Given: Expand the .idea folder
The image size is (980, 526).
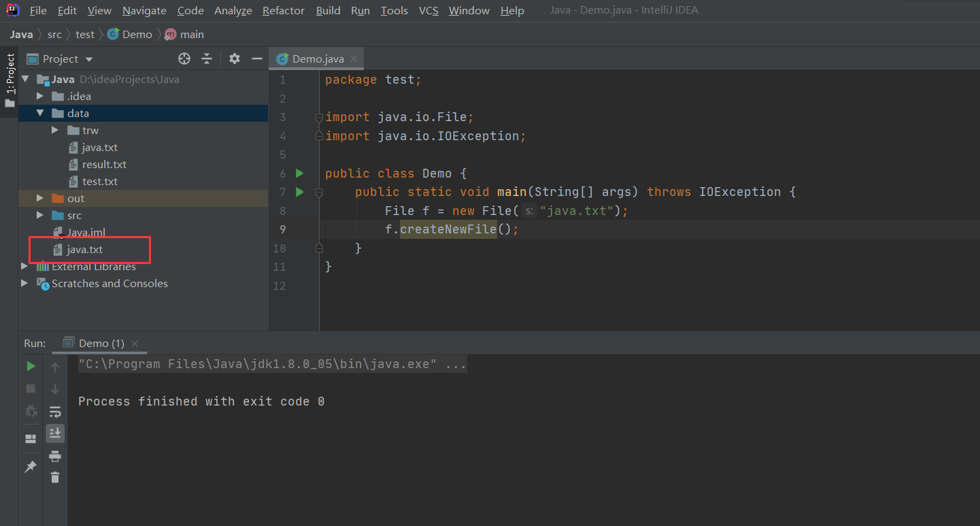Looking at the screenshot, I should click(x=40, y=96).
